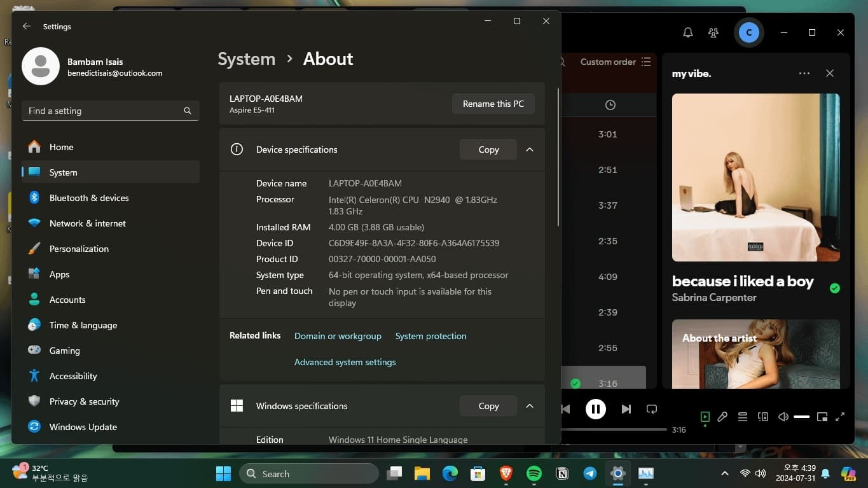Open more options in my vibe panel
This screenshot has width=868, height=488.
tap(804, 73)
